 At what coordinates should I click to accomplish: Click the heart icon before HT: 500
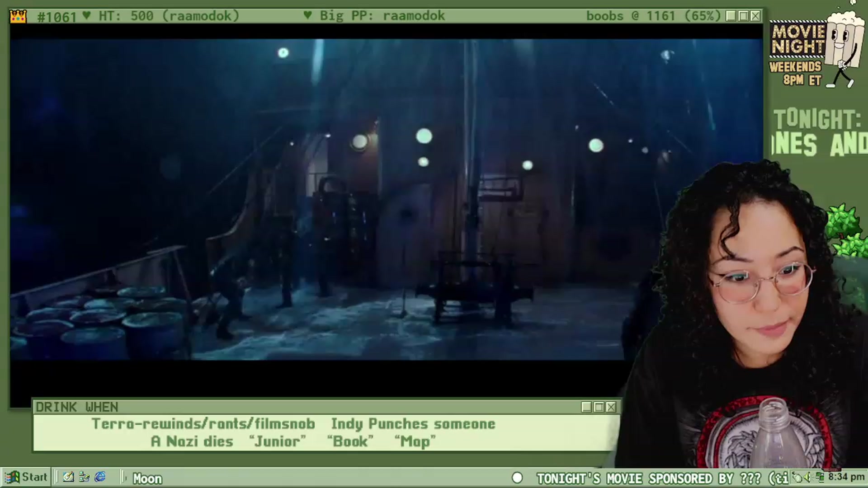[87, 16]
